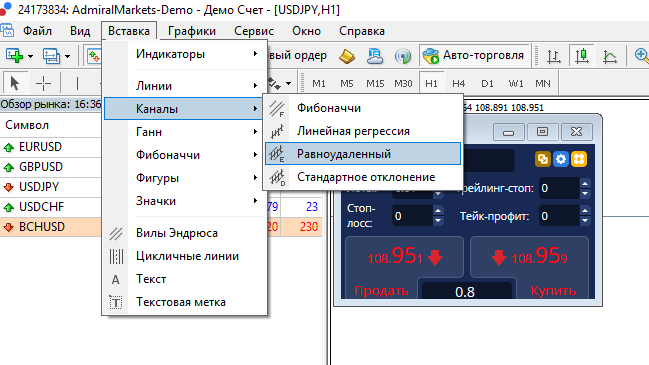
Task: Click the yellow expand icon in trade panel
Action: [579, 159]
